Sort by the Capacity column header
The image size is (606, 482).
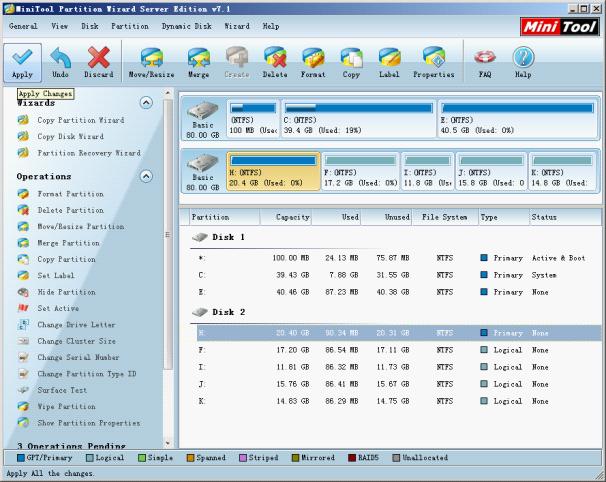[286, 217]
